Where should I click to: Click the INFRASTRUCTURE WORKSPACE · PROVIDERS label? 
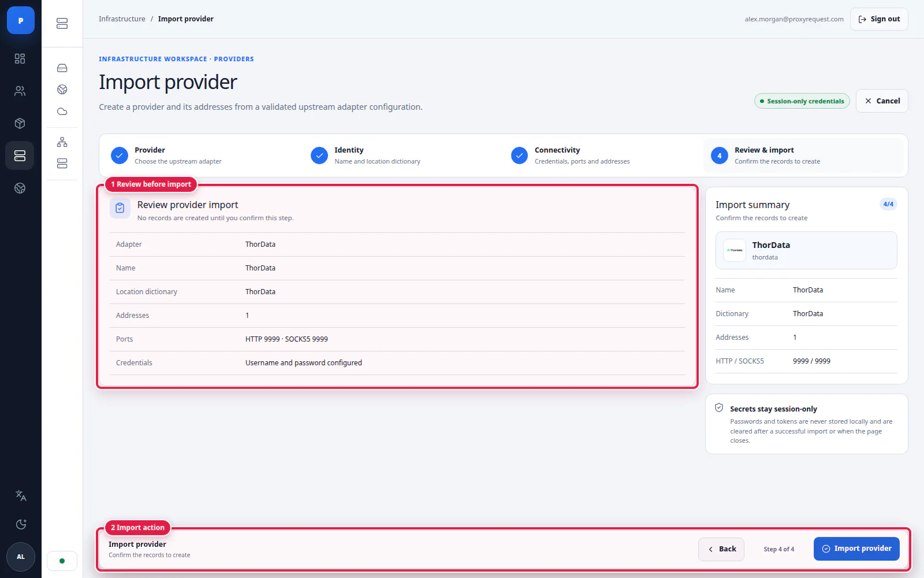176,59
